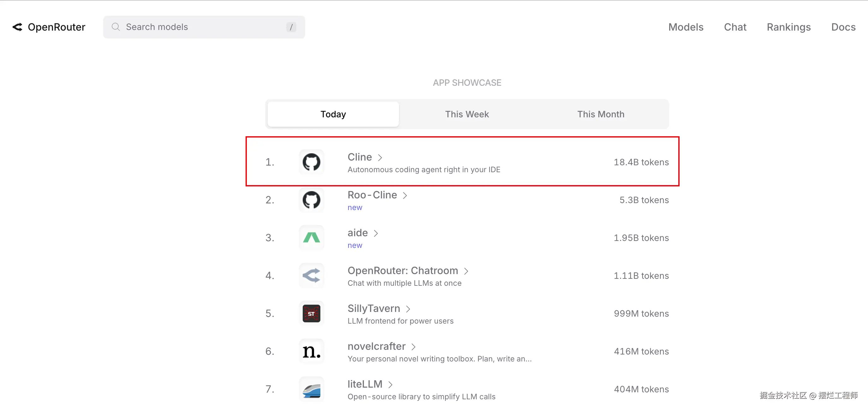
Task: Click the search magnifier icon
Action: point(116,27)
